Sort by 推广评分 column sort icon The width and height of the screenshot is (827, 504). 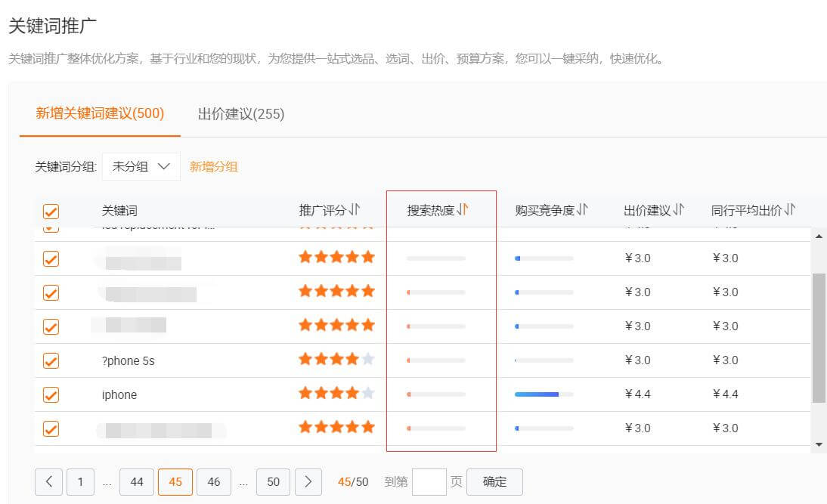coord(355,210)
